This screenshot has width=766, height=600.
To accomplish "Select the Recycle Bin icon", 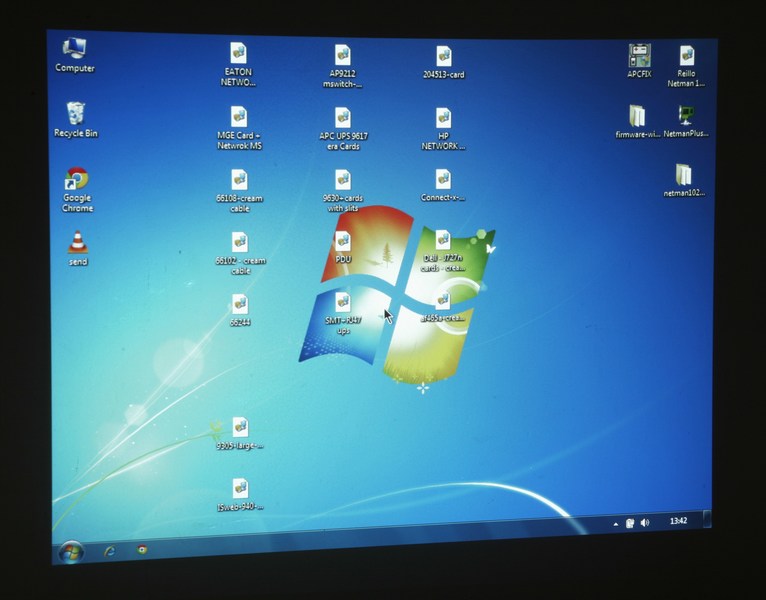I will [76, 119].
